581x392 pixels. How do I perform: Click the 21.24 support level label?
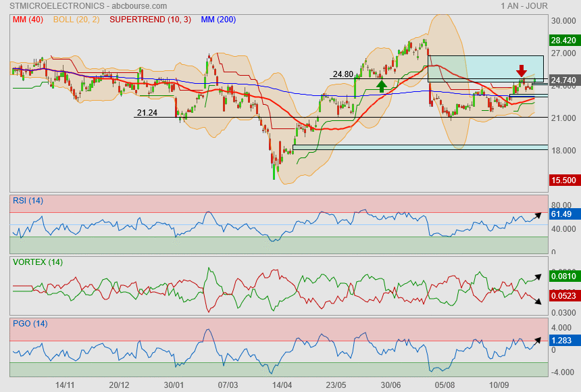tap(147, 113)
